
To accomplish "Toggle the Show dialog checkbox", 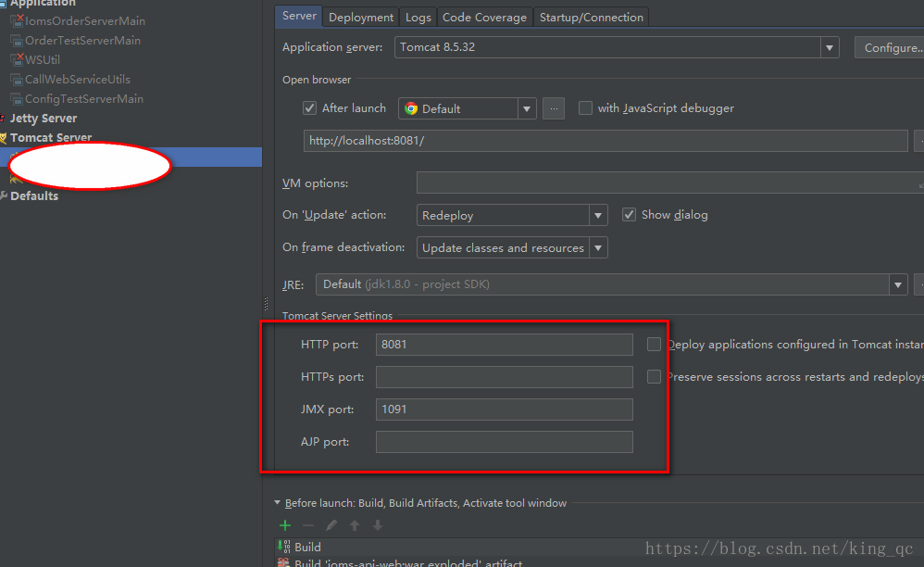I will coord(629,215).
